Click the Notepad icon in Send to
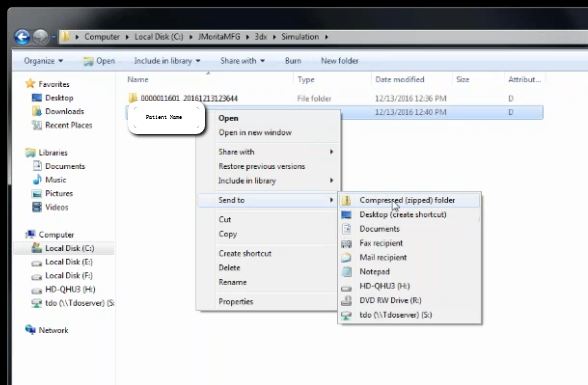Screen dimensions: 588x385 [346, 272]
